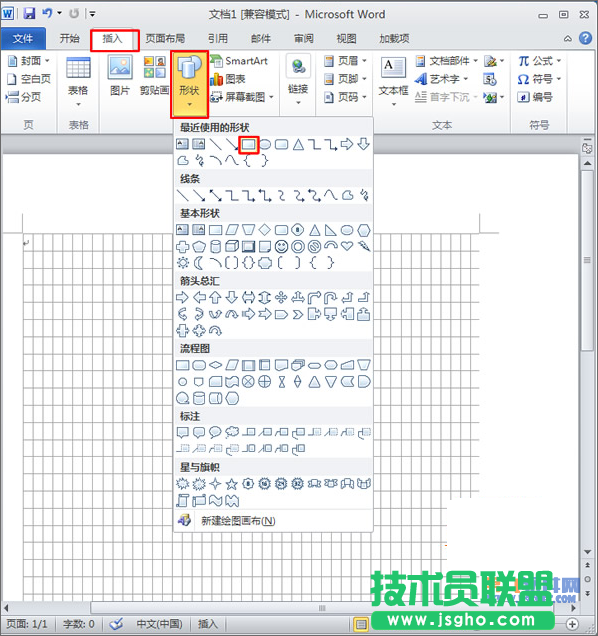The height and width of the screenshot is (636, 598).
Task: Click the Save icon in quick access toolbar
Action: tap(29, 14)
